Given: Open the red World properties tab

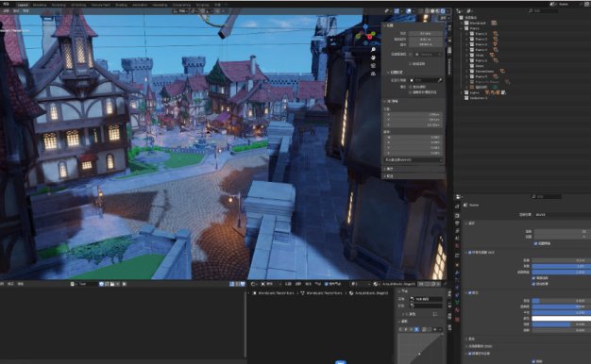Looking at the screenshot, I should click(x=457, y=245).
